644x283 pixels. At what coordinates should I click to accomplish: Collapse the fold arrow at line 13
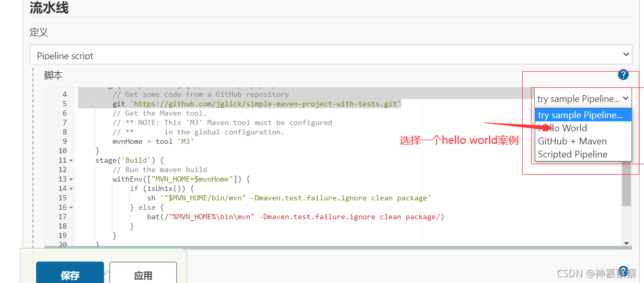click(x=71, y=179)
